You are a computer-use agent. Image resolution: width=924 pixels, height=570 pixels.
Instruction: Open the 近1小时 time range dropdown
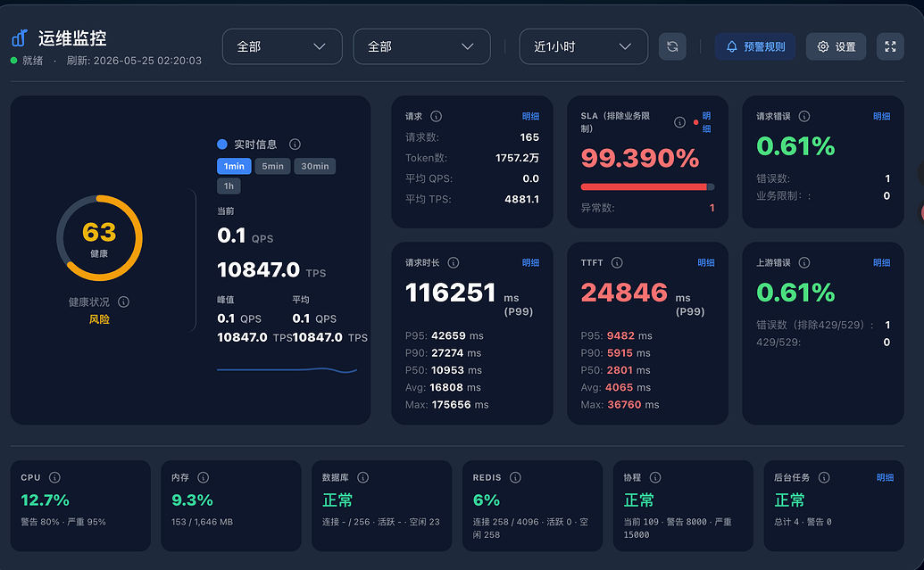click(x=583, y=46)
